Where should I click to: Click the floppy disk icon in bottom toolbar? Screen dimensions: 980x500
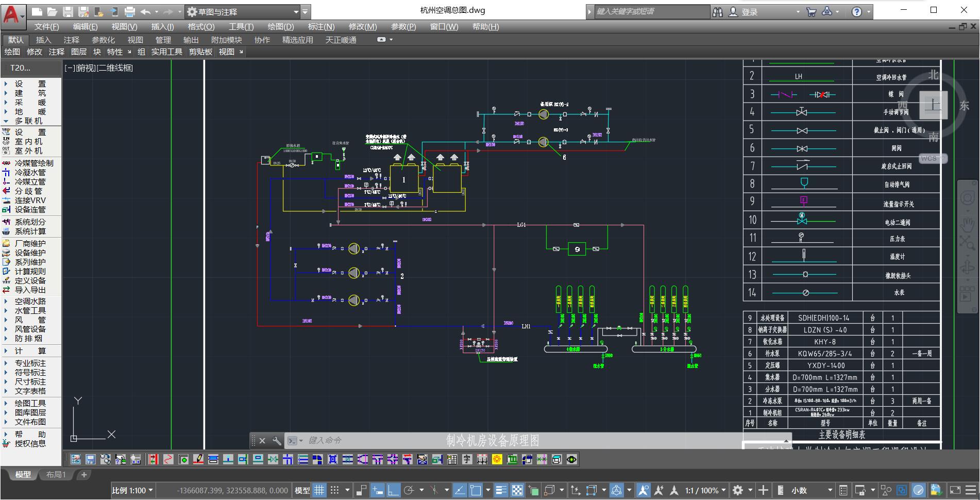90,459
